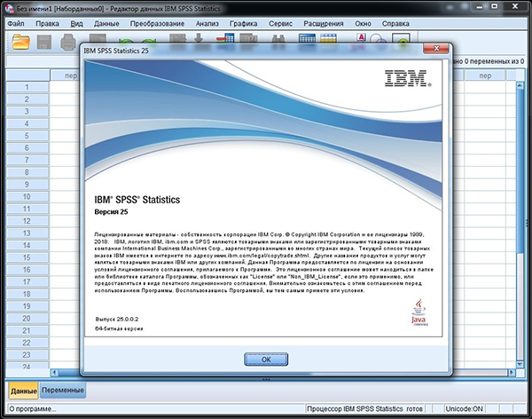Image resolution: width=532 pixels, height=419 pixels.
Task: Select row header 20
Action: pyautogui.click(x=27, y=319)
